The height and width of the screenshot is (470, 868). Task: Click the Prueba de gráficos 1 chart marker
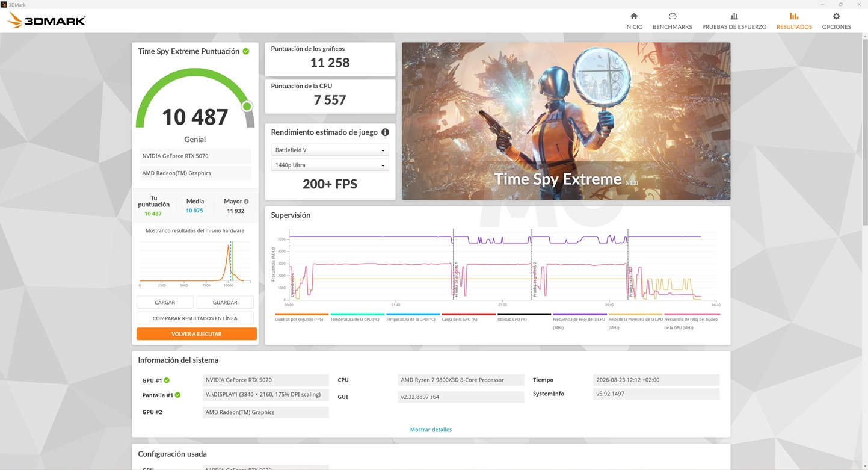[456, 280]
